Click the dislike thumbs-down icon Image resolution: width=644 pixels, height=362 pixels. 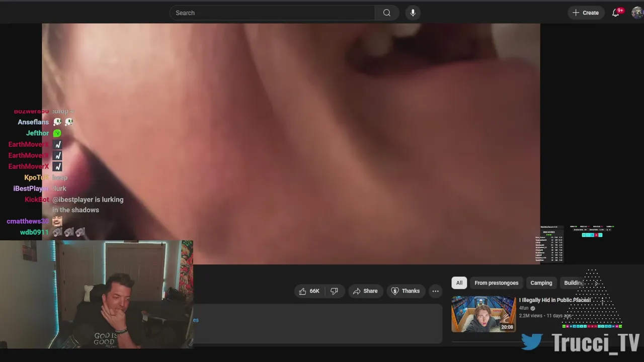click(334, 291)
